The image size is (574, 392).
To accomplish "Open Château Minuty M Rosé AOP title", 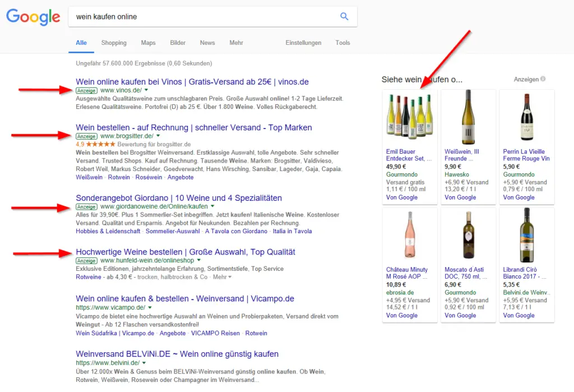I will coord(407,273).
